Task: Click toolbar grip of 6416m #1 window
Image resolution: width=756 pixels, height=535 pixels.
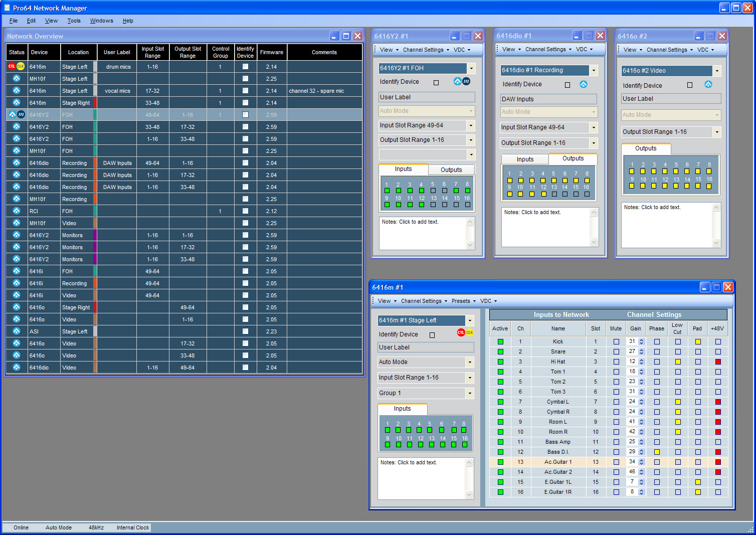Action: [373, 301]
